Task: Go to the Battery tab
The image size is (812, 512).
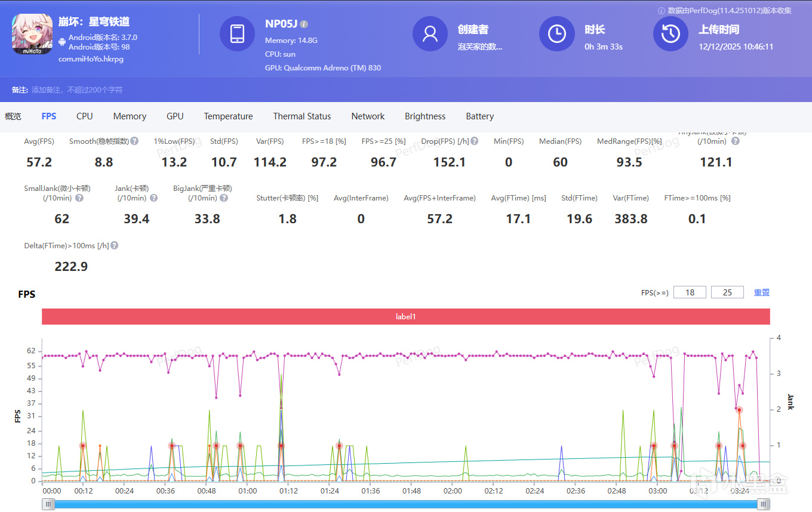Action: pos(479,116)
